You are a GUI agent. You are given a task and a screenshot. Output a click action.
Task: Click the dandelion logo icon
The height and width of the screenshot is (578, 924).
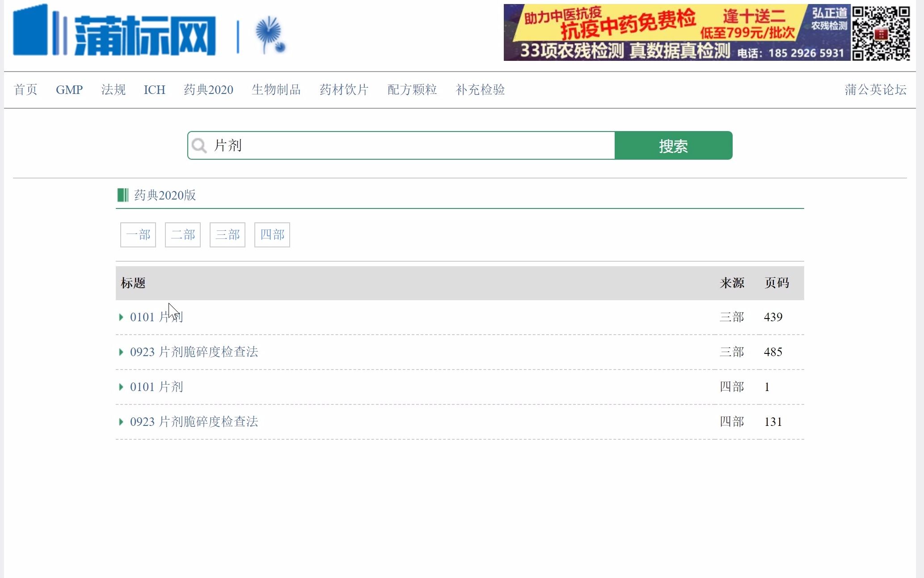(x=270, y=35)
